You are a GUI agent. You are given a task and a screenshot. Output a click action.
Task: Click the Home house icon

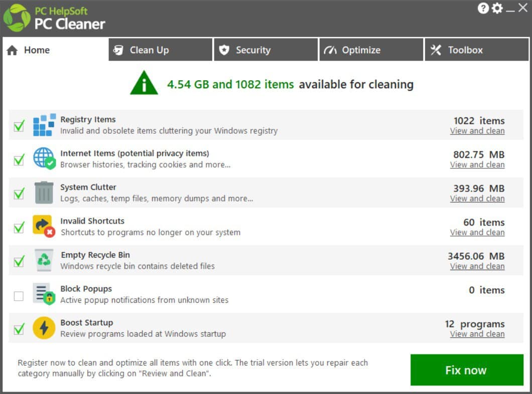tap(12, 50)
